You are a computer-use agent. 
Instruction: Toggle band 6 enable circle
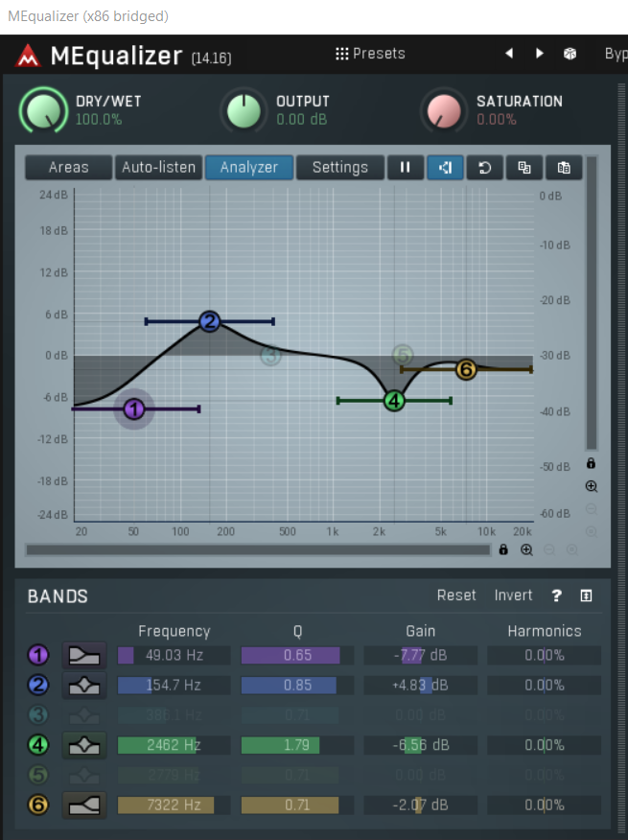[38, 805]
